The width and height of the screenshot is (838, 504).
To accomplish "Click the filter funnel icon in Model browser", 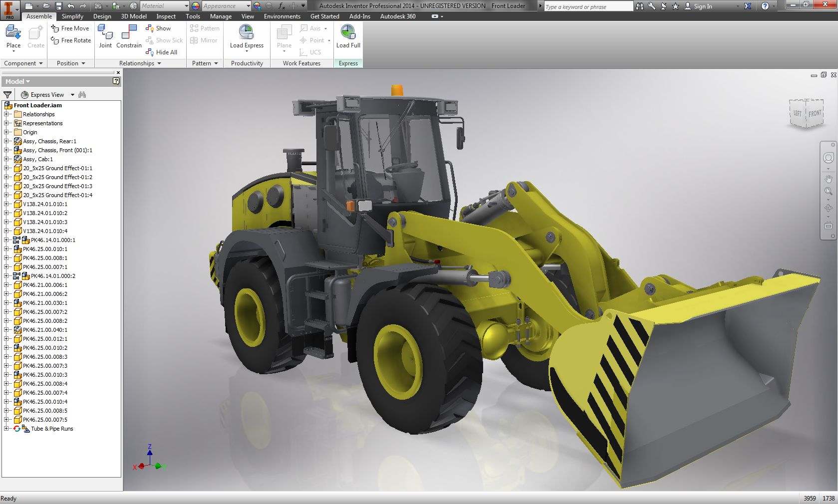I will click(x=7, y=95).
